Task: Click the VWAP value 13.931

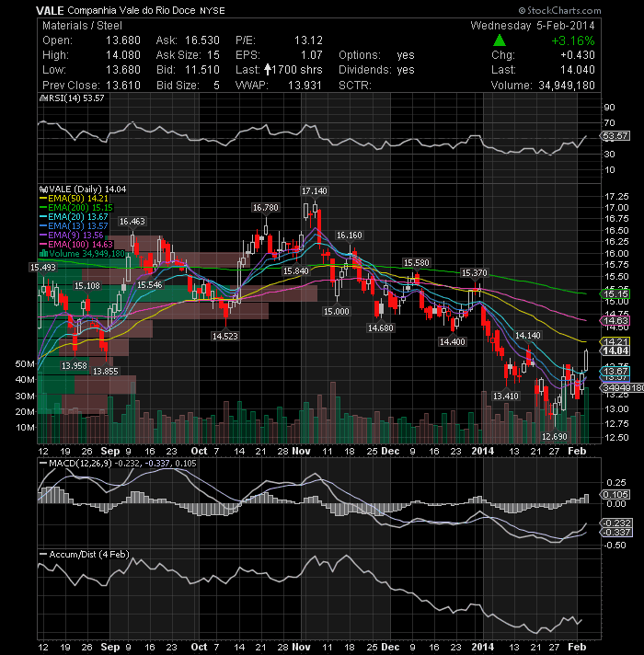Action: [x=305, y=86]
